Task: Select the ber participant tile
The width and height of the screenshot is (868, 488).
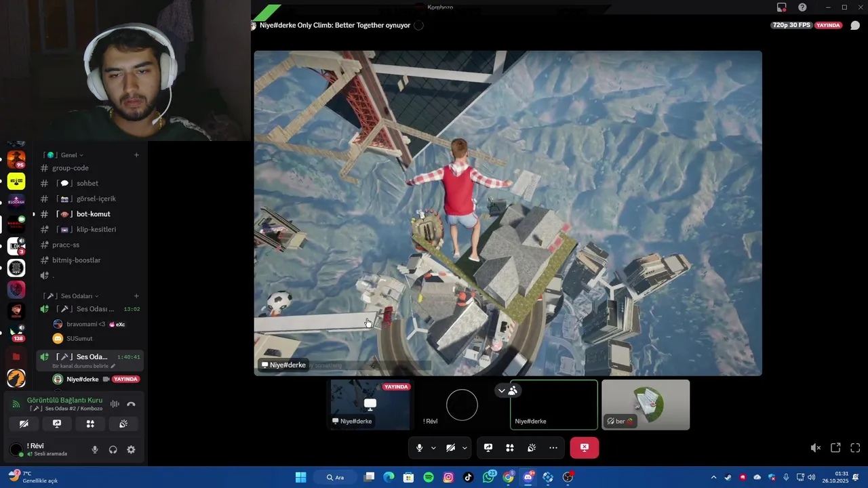Action: click(646, 405)
